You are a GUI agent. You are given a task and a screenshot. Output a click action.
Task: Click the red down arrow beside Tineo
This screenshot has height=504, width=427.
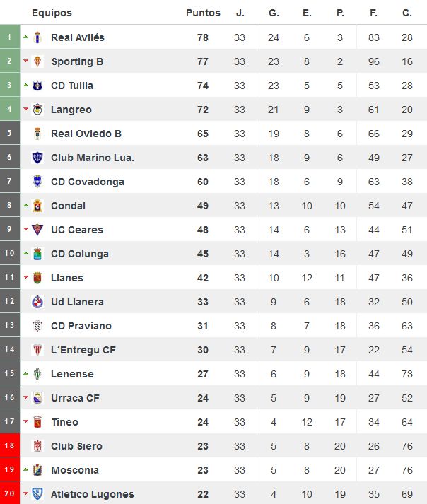[x=26, y=421]
